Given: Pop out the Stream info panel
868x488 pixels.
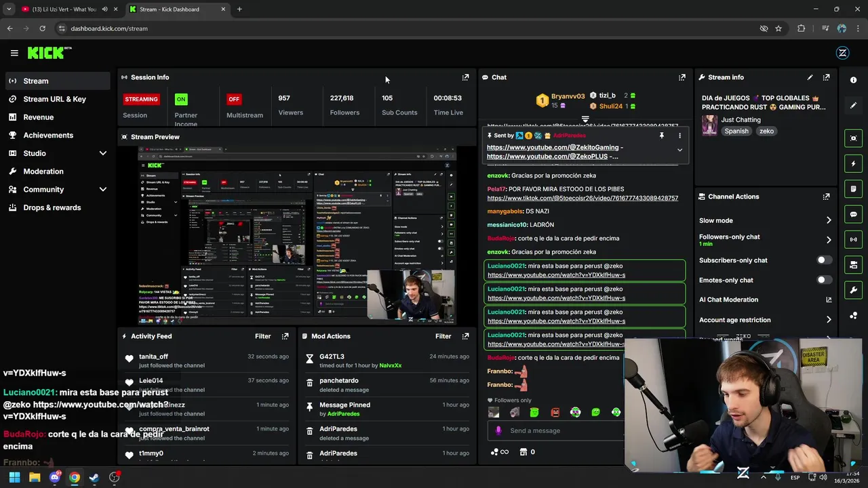Looking at the screenshot, I should tap(826, 77).
